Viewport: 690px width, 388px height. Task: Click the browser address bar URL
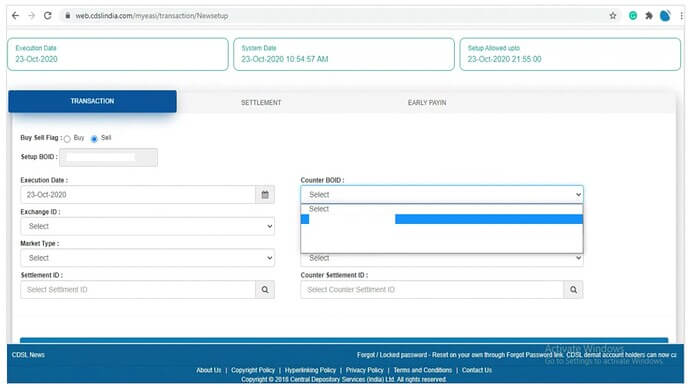[x=152, y=16]
